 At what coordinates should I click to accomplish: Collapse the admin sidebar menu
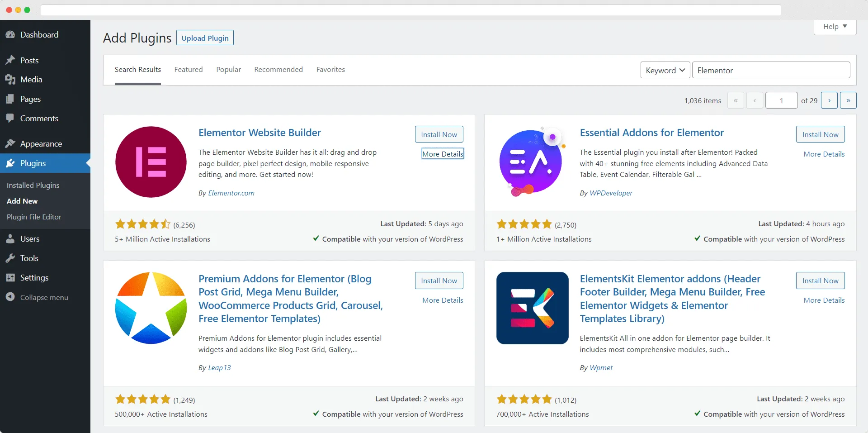[10, 297]
